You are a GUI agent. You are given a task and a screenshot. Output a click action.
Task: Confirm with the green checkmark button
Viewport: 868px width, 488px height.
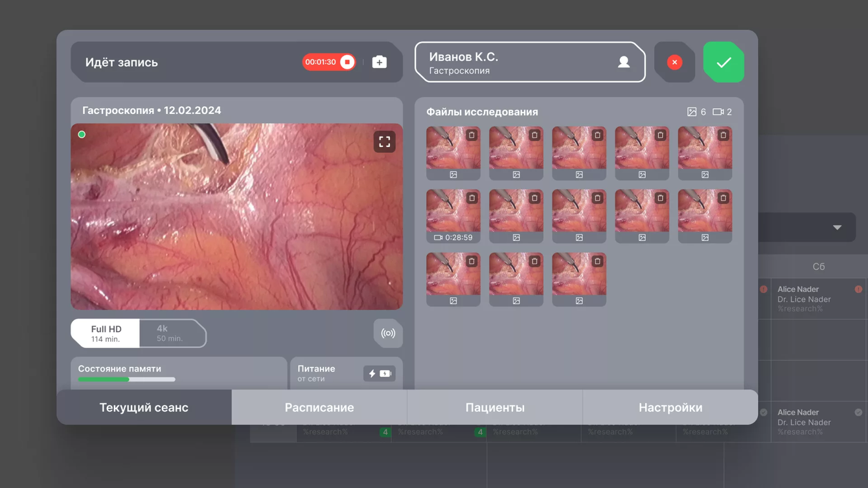pyautogui.click(x=724, y=62)
